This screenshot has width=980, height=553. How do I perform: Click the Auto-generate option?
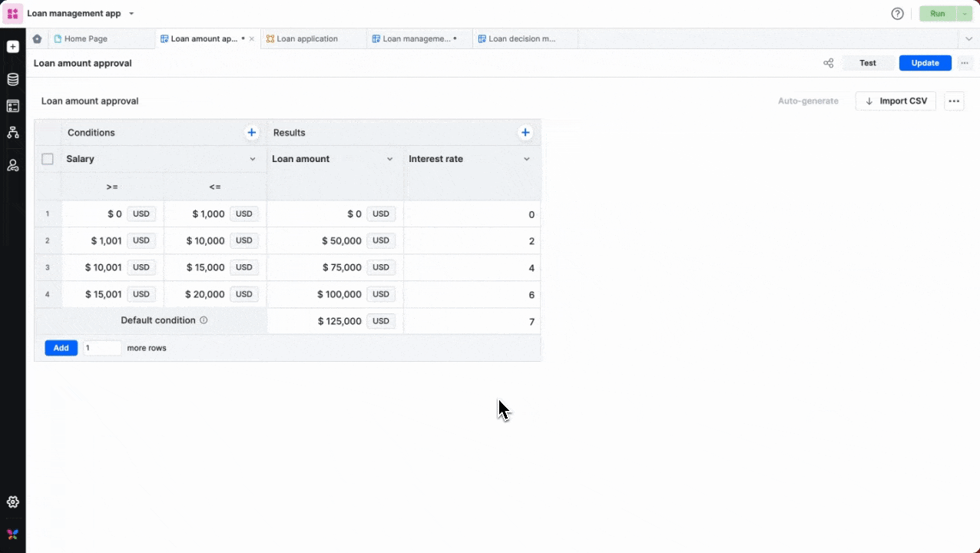click(x=808, y=101)
